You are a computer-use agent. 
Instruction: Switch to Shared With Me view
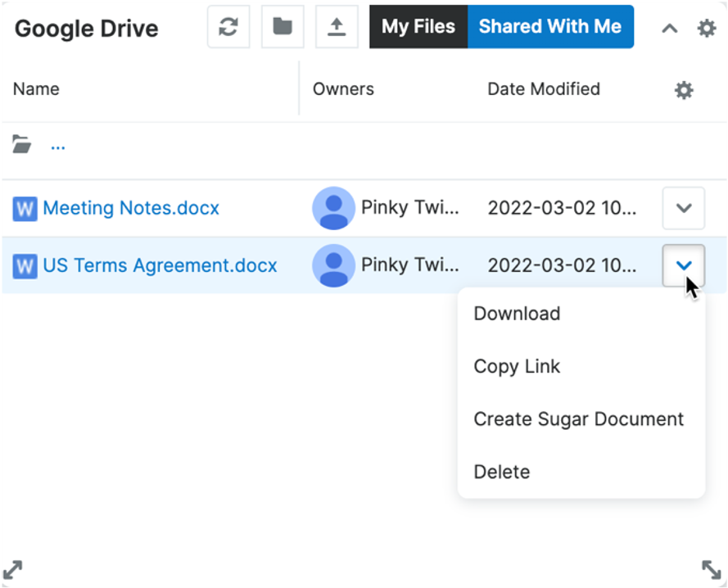(549, 26)
